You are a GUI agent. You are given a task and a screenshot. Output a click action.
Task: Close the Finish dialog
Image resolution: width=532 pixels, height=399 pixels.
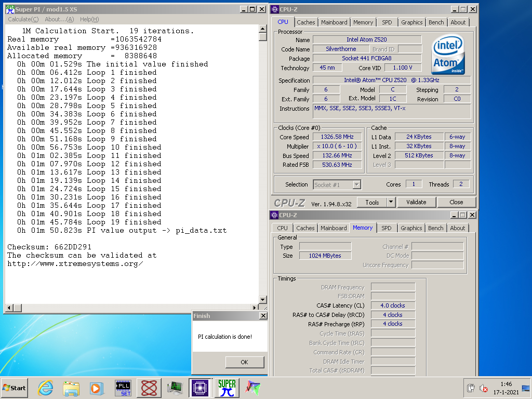click(x=263, y=315)
